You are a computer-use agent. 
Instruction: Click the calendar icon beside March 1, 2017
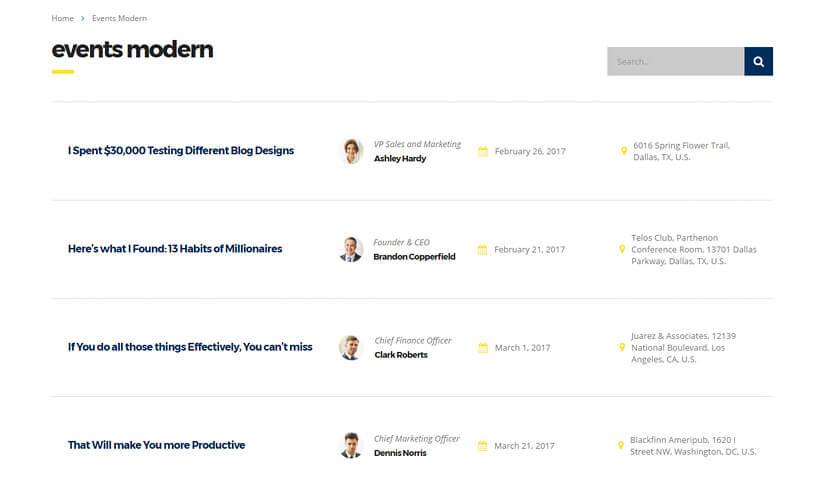(483, 348)
